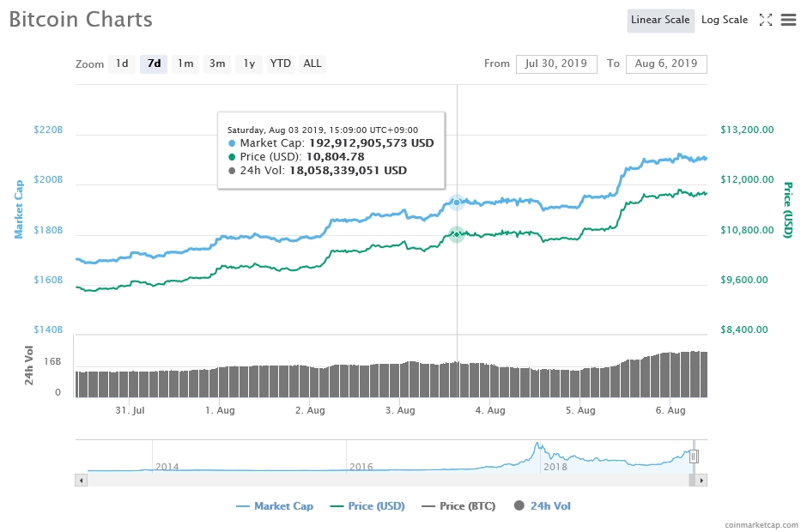
Task: Click the From date field Jul 30, 2019
Action: [x=556, y=64]
